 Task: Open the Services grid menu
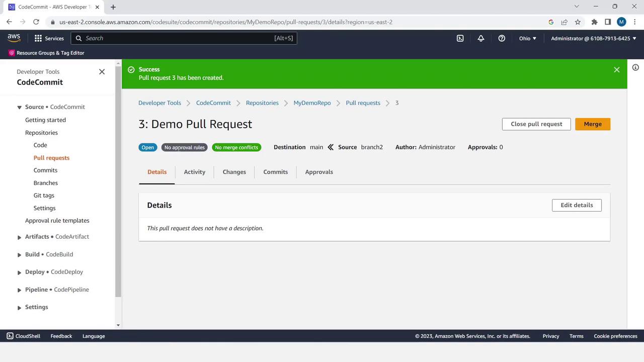point(49,38)
